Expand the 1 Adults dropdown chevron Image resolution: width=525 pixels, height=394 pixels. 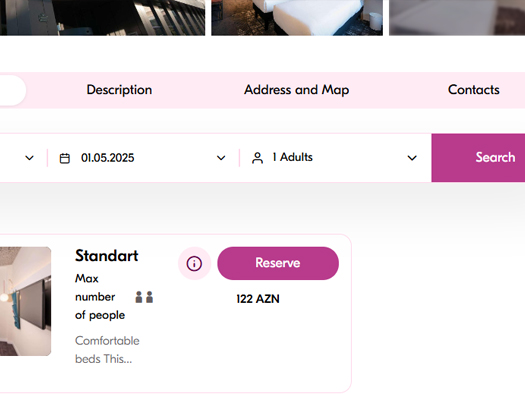click(412, 158)
